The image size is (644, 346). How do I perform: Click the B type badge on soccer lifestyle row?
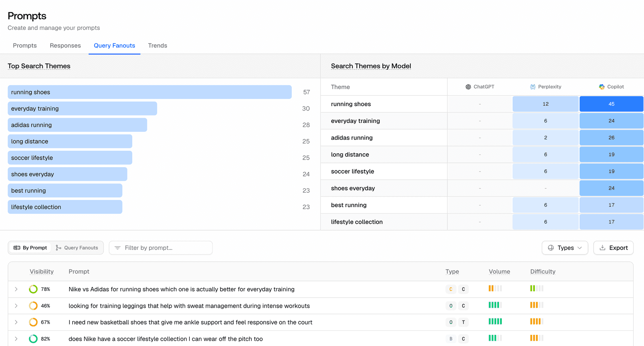tap(451, 339)
